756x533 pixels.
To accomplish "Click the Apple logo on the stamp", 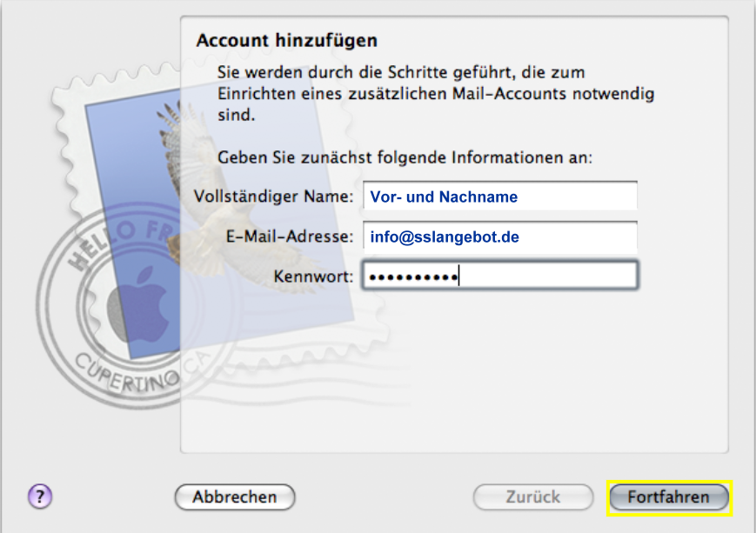I will click(x=138, y=306).
